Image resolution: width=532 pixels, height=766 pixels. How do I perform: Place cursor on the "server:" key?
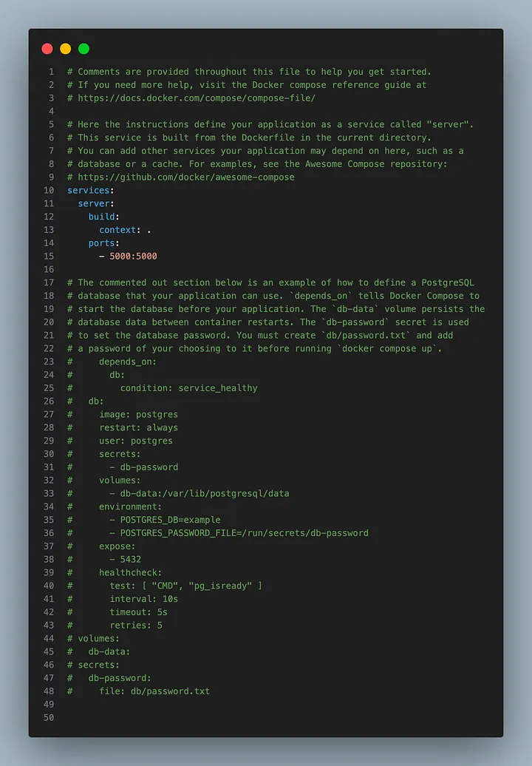(96, 203)
